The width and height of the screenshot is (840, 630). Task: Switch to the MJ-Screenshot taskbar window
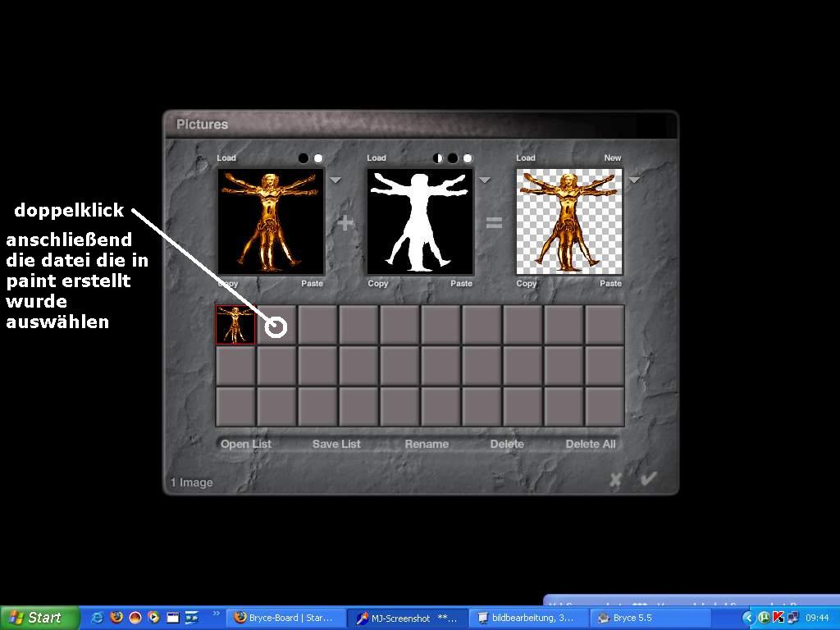point(407,619)
